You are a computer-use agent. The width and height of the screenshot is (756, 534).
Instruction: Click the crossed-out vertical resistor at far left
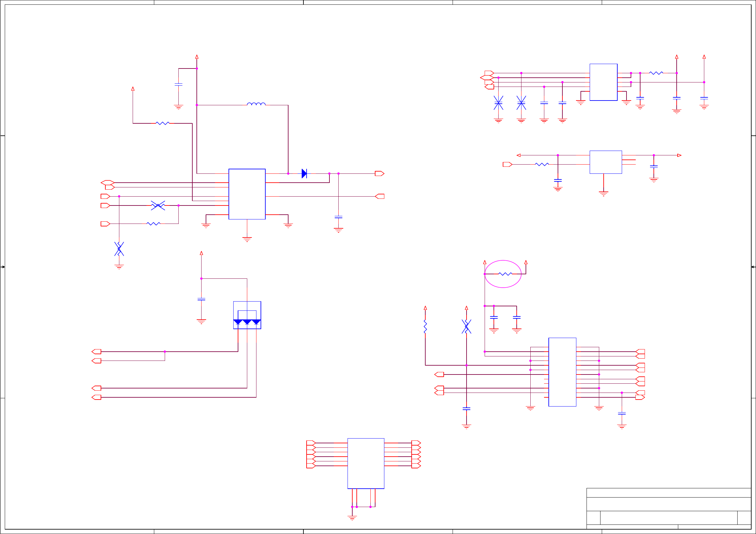click(x=119, y=249)
